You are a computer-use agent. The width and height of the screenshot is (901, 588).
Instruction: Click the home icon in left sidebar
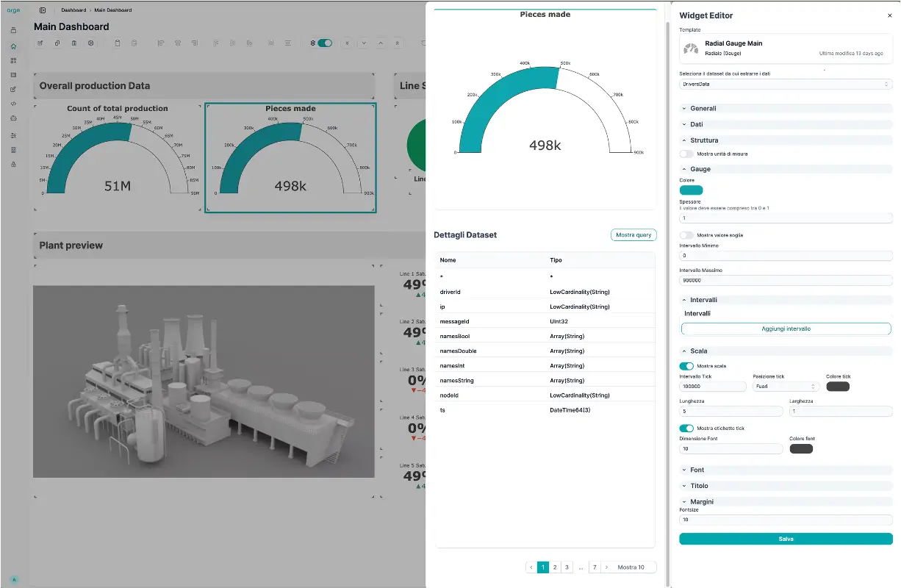click(x=13, y=46)
